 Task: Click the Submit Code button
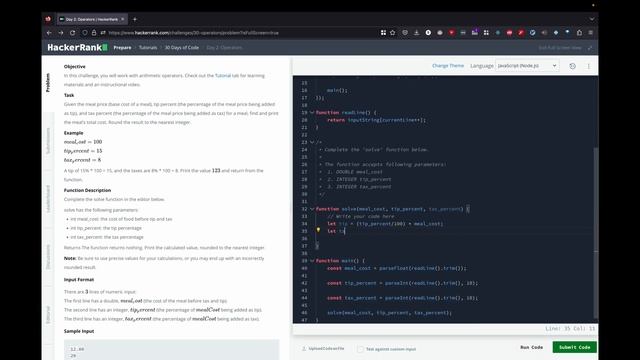click(x=574, y=347)
